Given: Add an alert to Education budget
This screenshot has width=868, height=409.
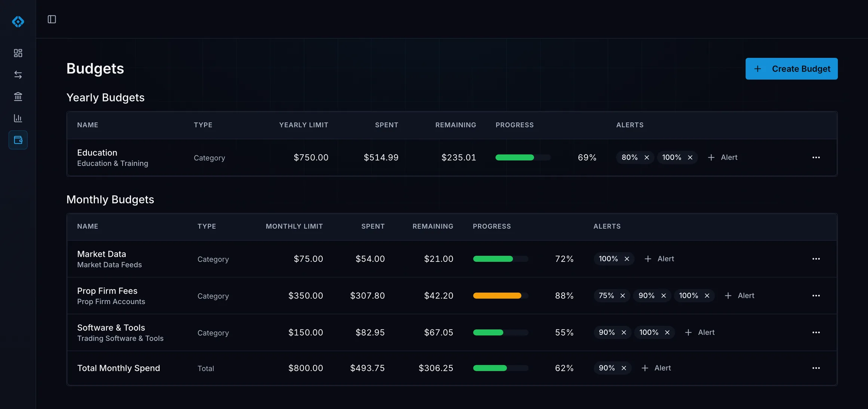Looking at the screenshot, I should tap(722, 157).
